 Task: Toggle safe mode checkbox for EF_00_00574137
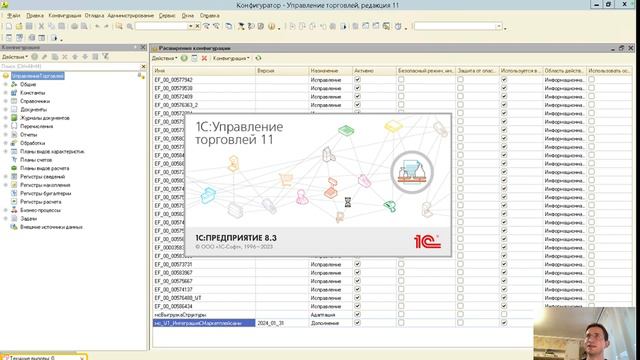(401, 289)
